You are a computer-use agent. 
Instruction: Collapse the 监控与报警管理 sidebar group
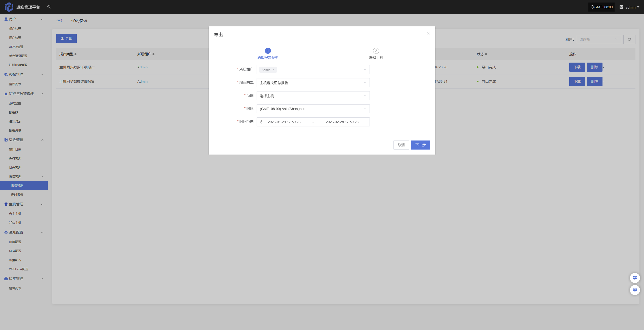pos(42,93)
